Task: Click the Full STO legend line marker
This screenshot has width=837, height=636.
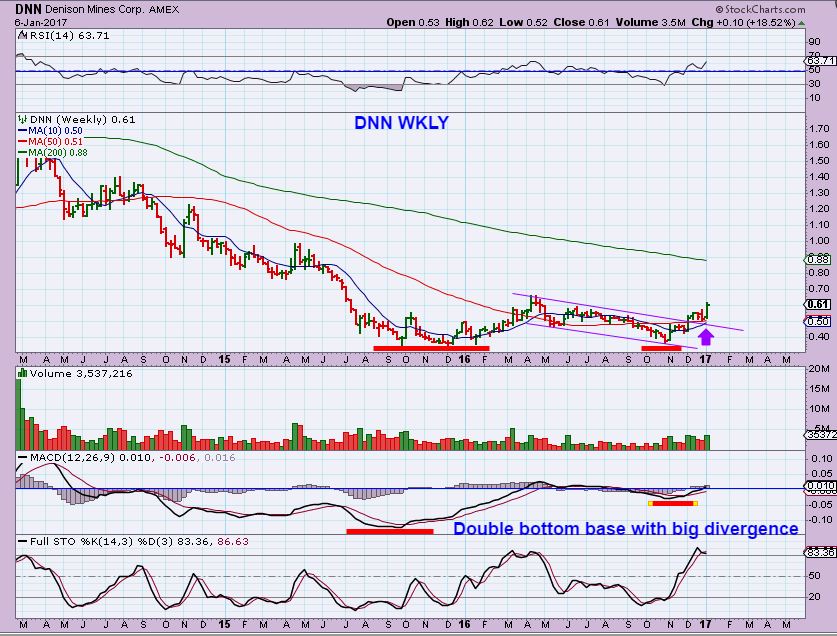Action: (22, 541)
